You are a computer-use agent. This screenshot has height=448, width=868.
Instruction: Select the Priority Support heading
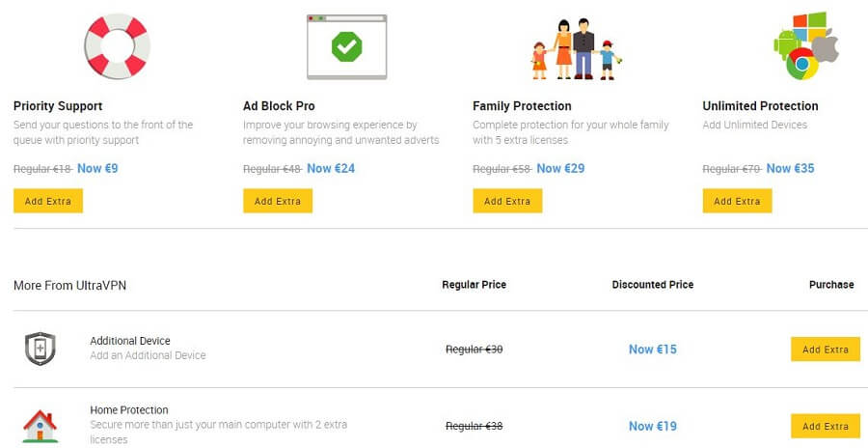(x=58, y=106)
